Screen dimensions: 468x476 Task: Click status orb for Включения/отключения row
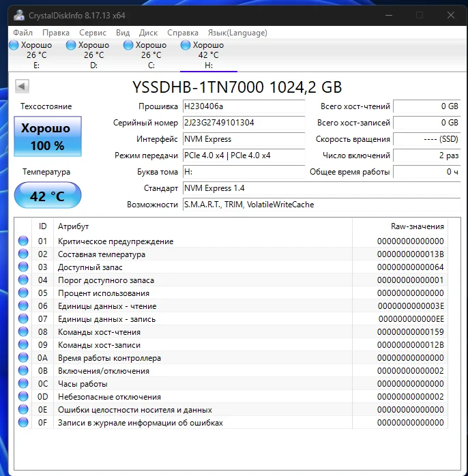tap(23, 371)
